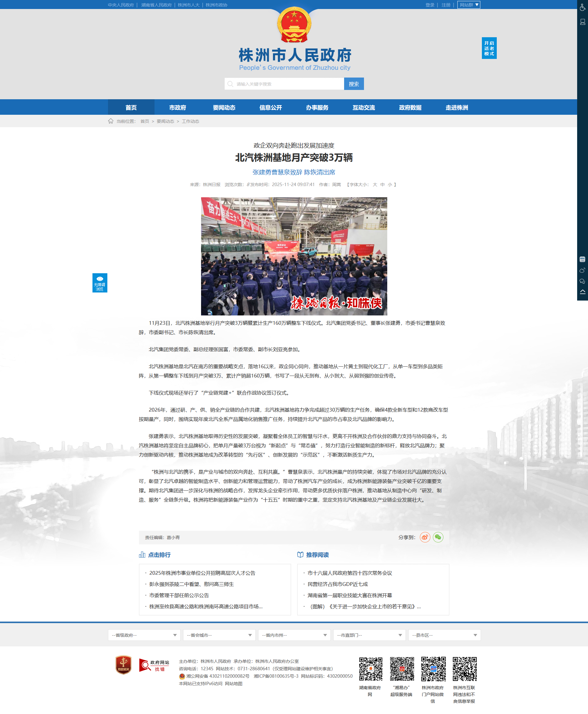
Task: Expand the 县市区 dropdown
Action: (444, 635)
